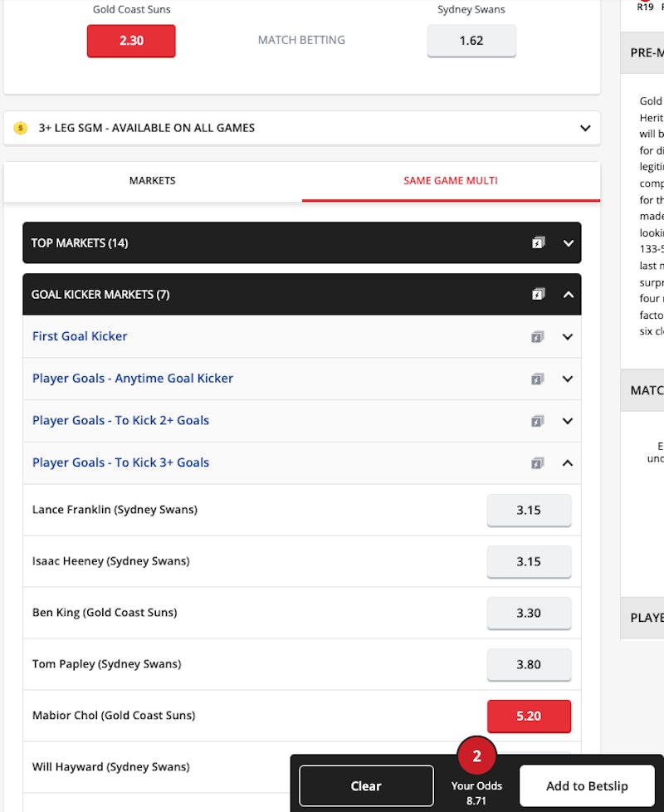Deselect Gold Coast Suns 2.30 match odds
Screen dimensions: 664x812
pos(131,41)
